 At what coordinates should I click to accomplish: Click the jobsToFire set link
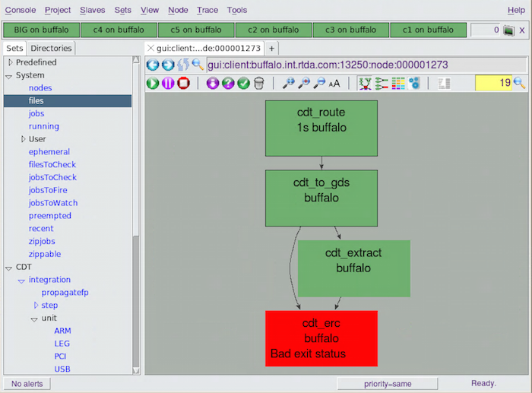(x=52, y=190)
